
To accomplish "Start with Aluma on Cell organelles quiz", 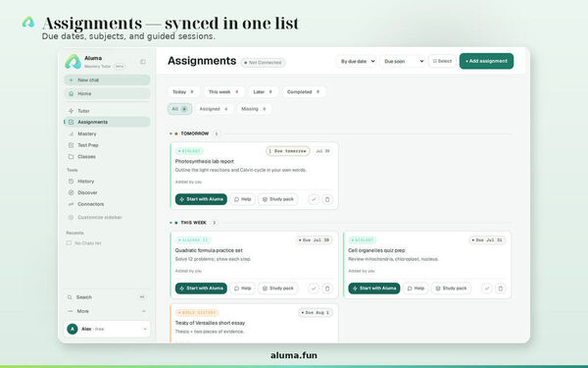I will pos(374,289).
